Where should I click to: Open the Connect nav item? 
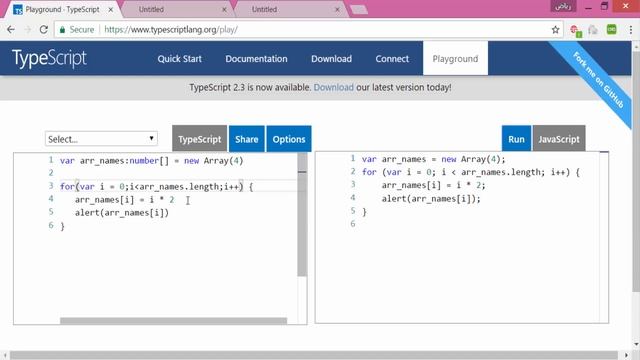(x=392, y=59)
